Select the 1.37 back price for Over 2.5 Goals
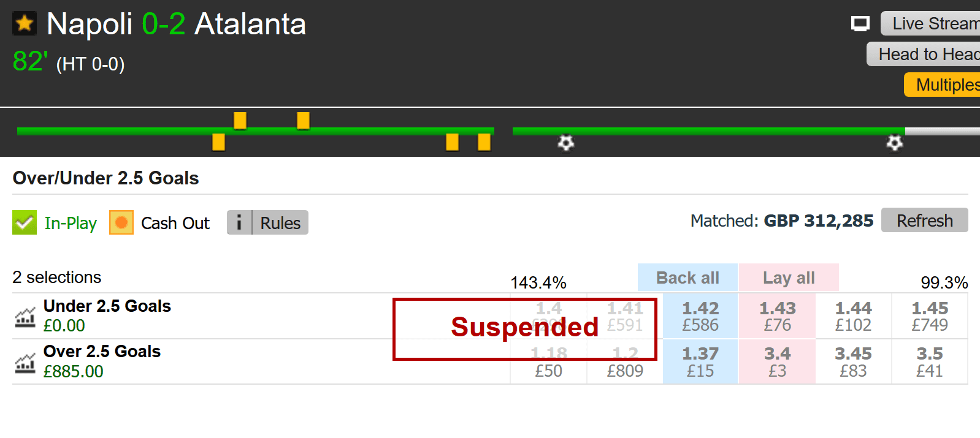This screenshot has height=438, width=980. (x=700, y=362)
